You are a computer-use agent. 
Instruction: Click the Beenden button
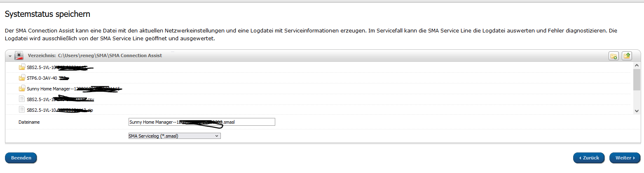point(21,158)
